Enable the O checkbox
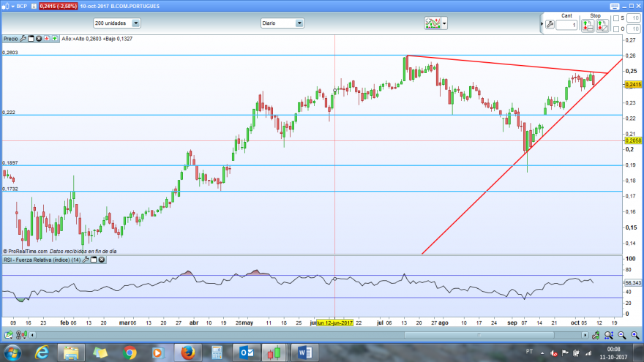This screenshot has width=644, height=362. tap(615, 29)
